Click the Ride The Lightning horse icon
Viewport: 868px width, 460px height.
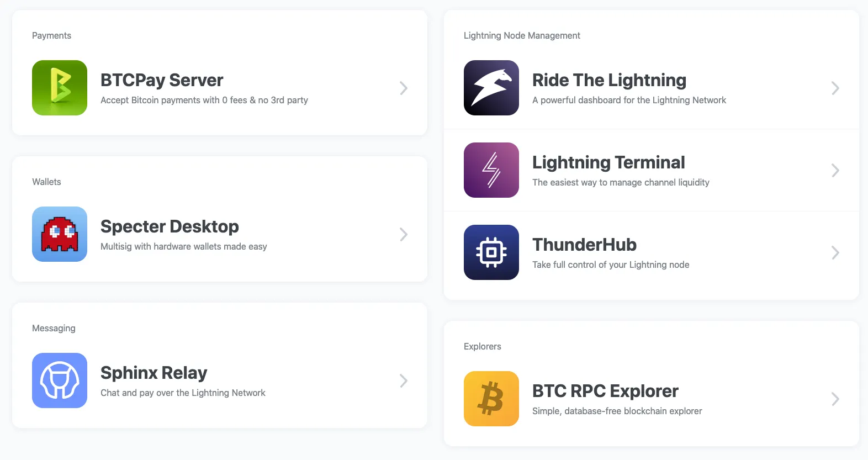click(x=491, y=88)
